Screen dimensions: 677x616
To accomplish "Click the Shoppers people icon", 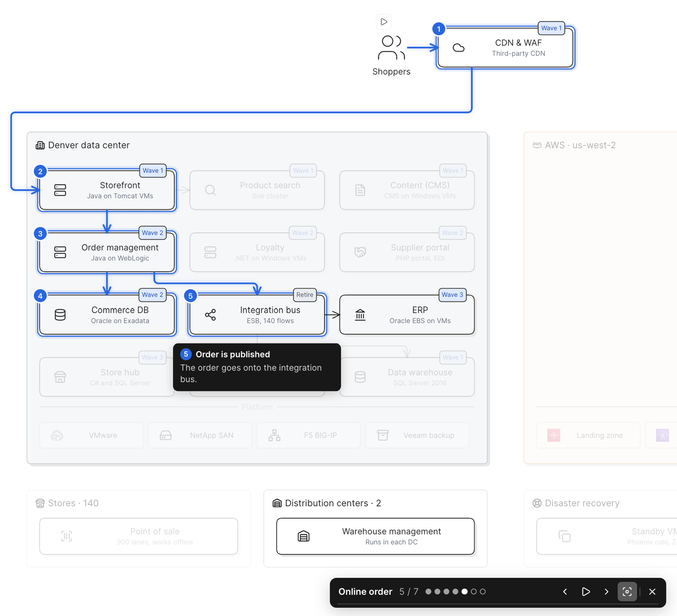I will [x=391, y=47].
